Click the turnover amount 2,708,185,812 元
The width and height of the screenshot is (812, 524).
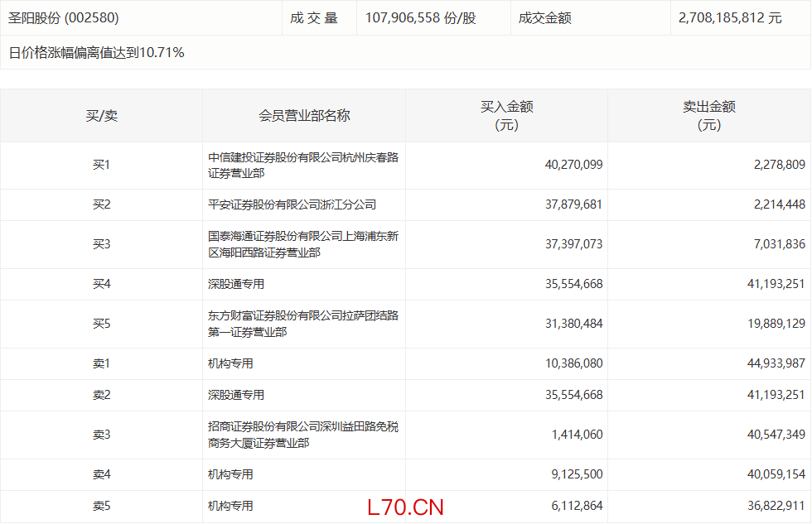tap(729, 17)
